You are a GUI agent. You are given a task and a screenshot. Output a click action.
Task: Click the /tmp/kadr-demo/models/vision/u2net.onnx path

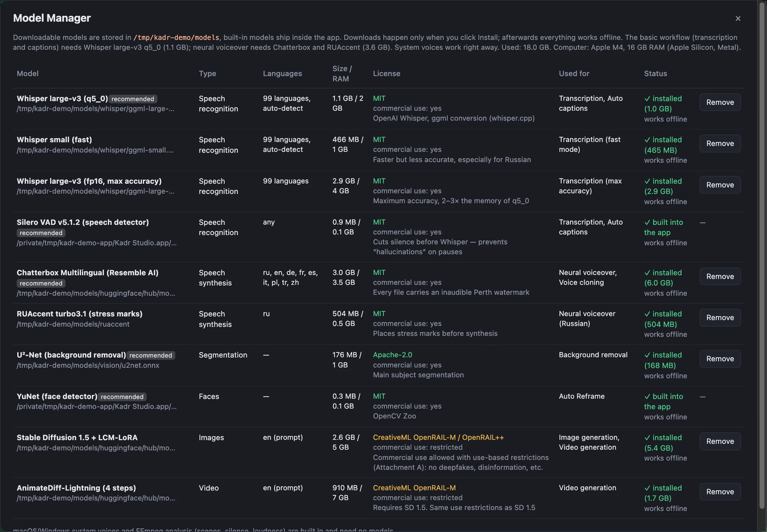(88, 366)
